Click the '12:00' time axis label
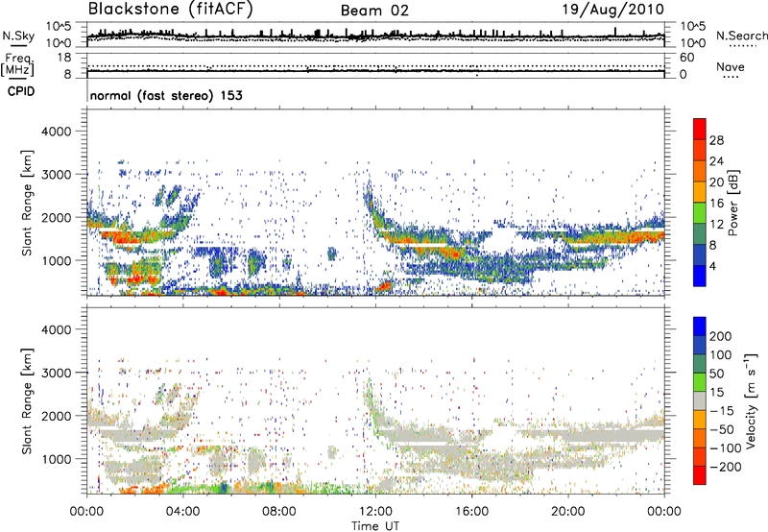The image size is (768, 532). [375, 512]
